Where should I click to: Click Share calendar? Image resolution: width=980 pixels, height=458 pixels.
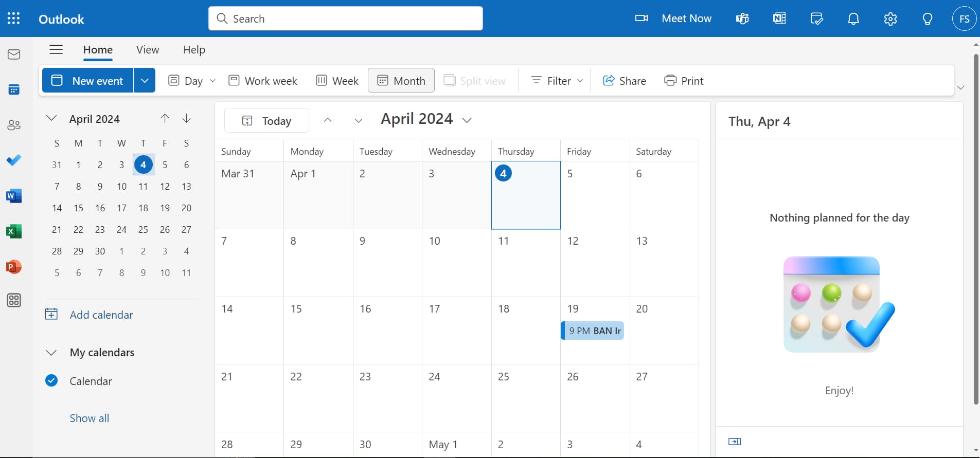[625, 81]
